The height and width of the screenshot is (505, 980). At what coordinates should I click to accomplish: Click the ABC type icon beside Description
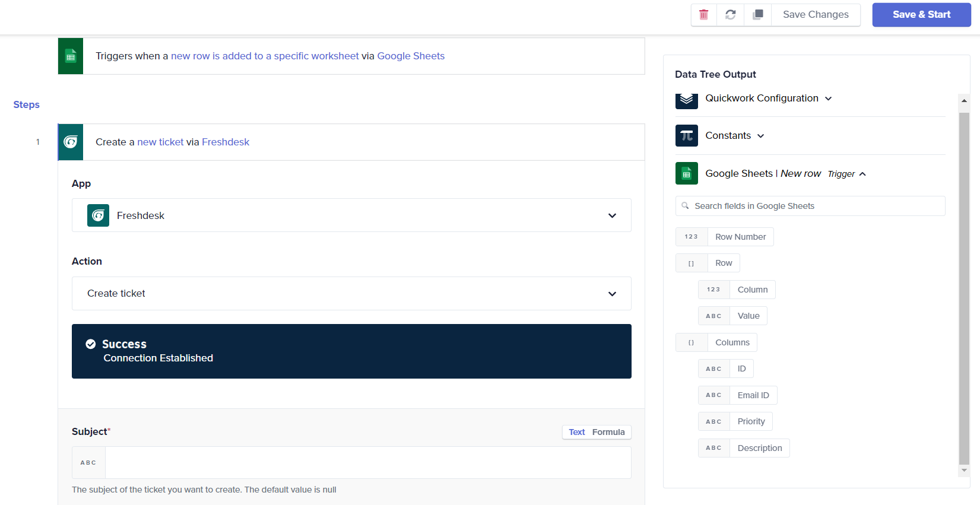[714, 448]
